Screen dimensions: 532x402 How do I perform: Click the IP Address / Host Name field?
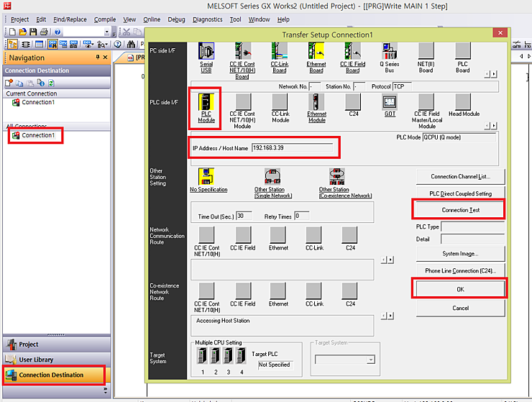tap(293, 147)
